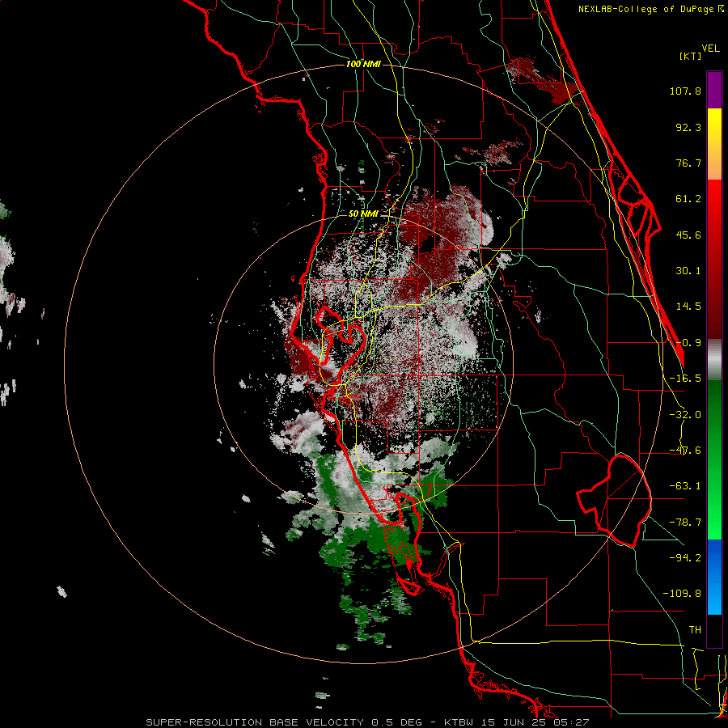Click the -32.0 velocity scale value
Screen dimensions: 728x728
[x=685, y=415]
